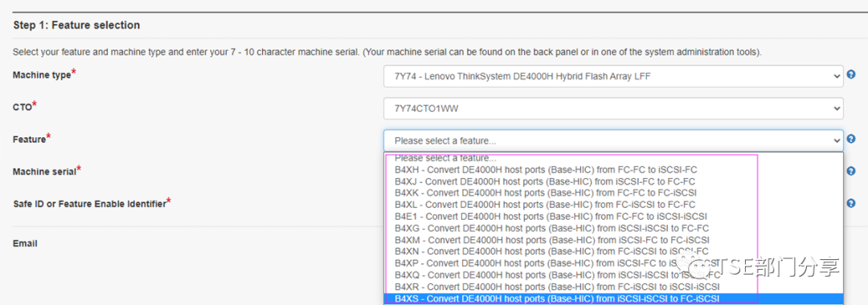Open the Machine type dropdown
This screenshot has height=305, width=868.
click(613, 76)
